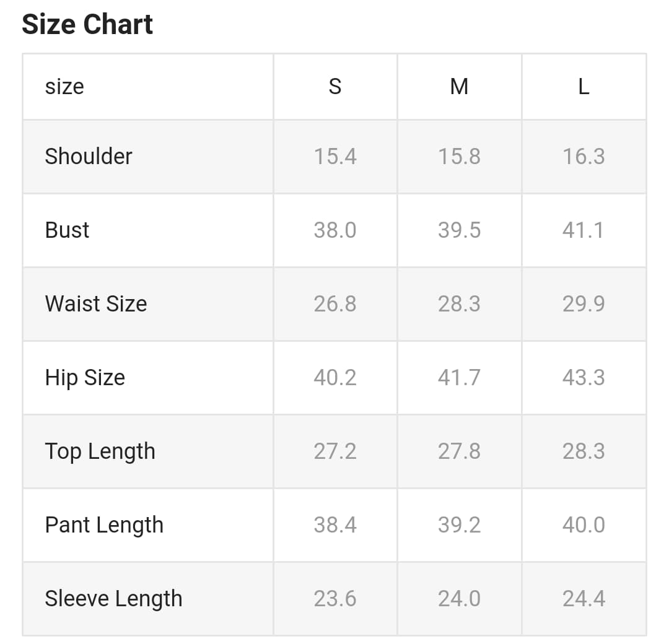Click the 29.9 waist value for L

tap(584, 303)
